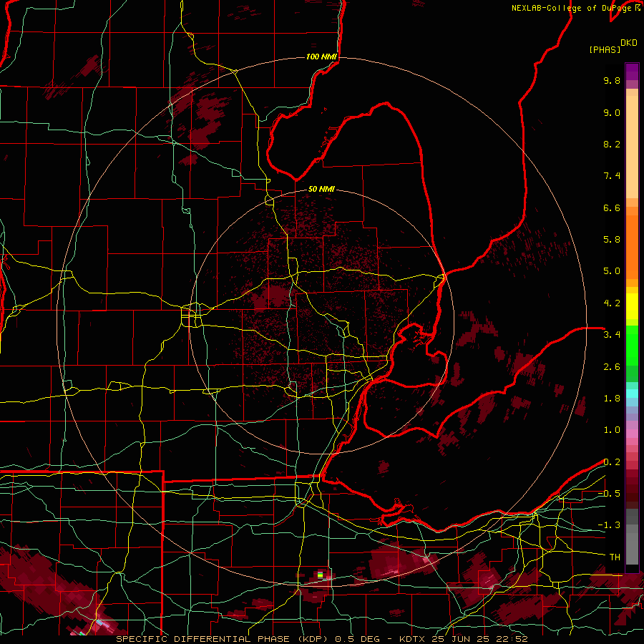The image size is (644, 644).
Task: Click the bright green band of color bar
Action: click(x=632, y=346)
